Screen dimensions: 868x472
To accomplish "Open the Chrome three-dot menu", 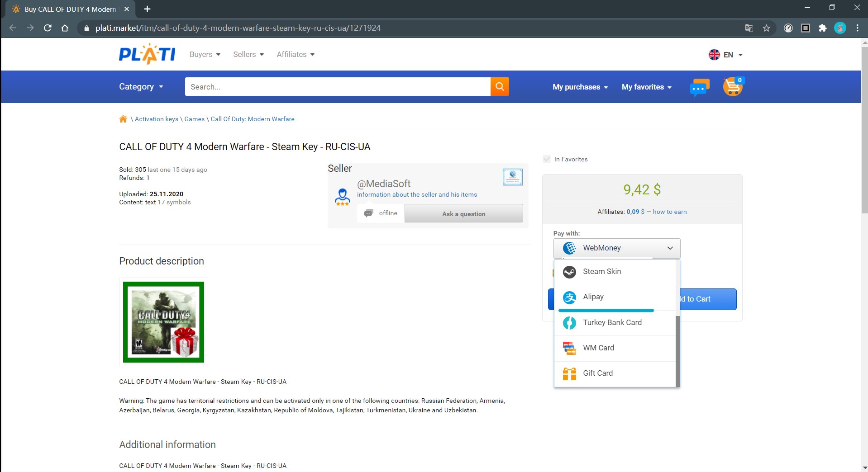I will [x=857, y=28].
